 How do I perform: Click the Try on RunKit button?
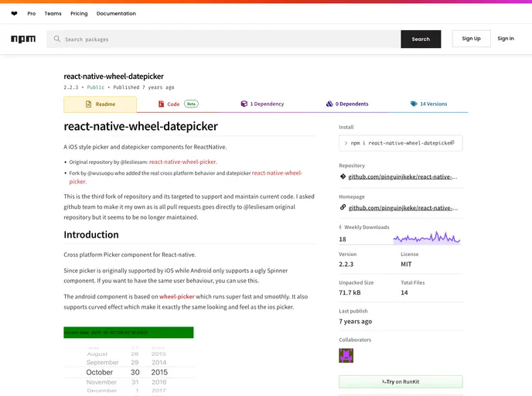click(x=401, y=382)
